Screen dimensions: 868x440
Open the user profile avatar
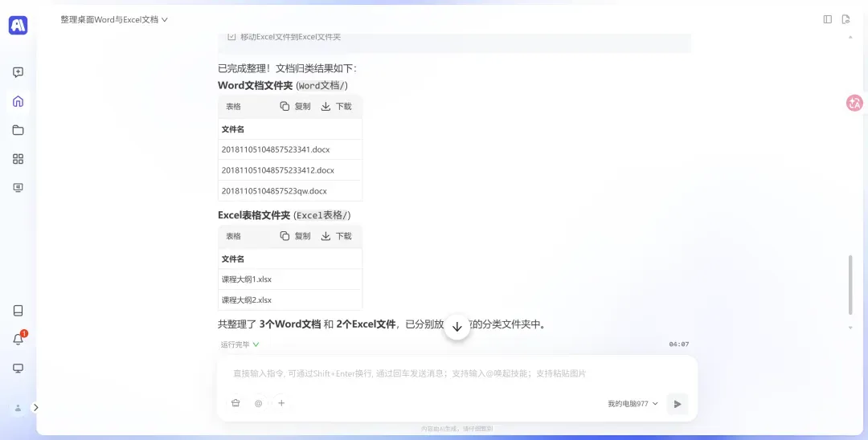[18, 408]
